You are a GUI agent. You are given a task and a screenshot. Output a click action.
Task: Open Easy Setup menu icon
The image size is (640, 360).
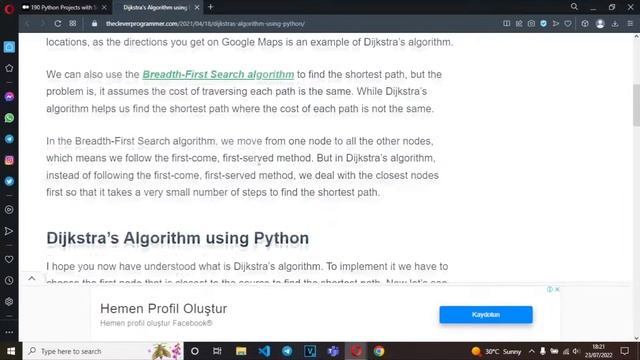point(630,24)
